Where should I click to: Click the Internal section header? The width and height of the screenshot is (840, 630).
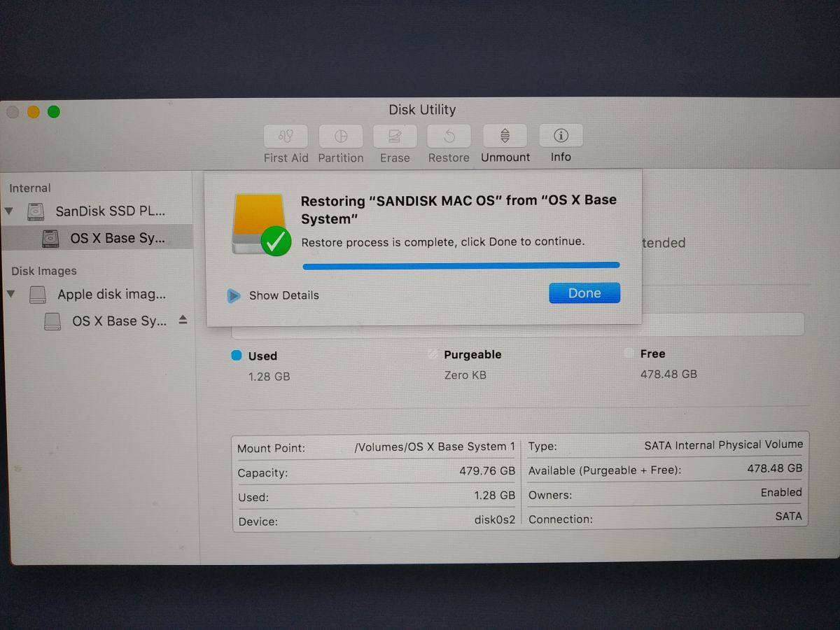pos(29,188)
